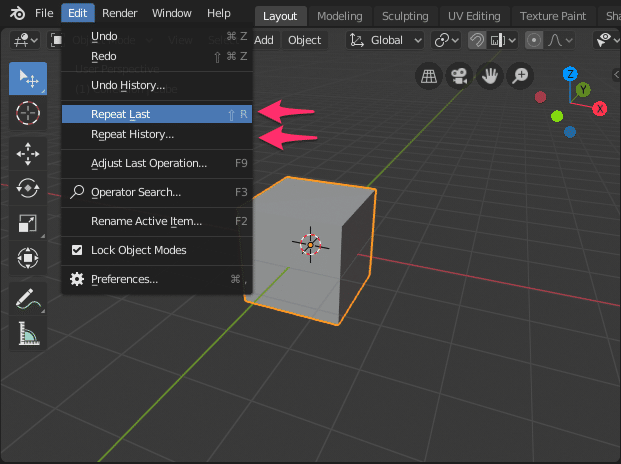Click the negative Z axis blue dot
The height and width of the screenshot is (464, 621).
pyautogui.click(x=570, y=132)
